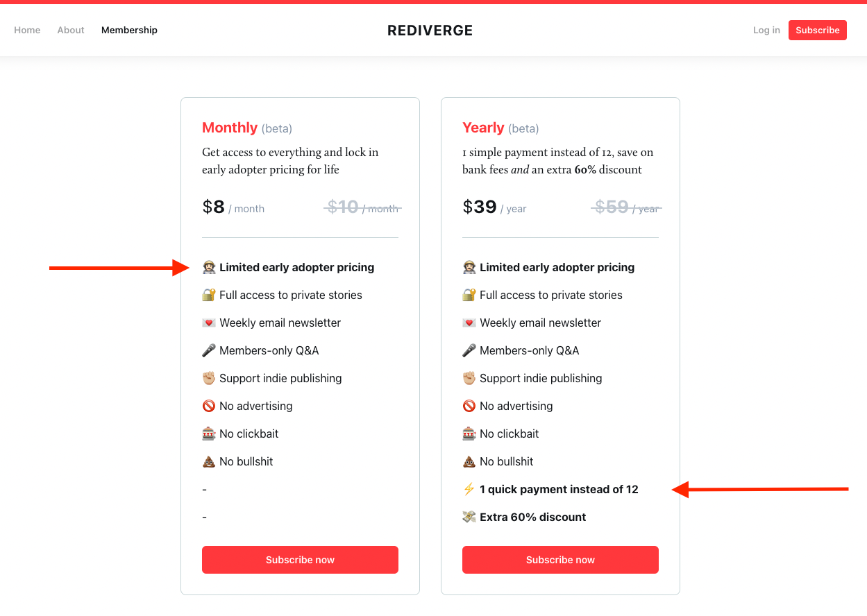
Task: Click the poop emoji beside No bullshit
Action: coord(208,461)
